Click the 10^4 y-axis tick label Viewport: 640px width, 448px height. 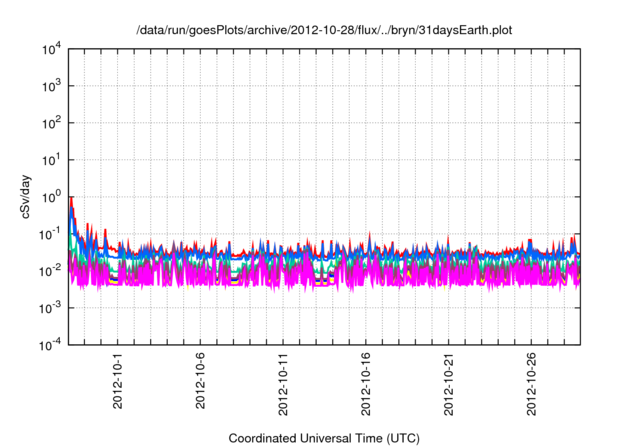49,50
